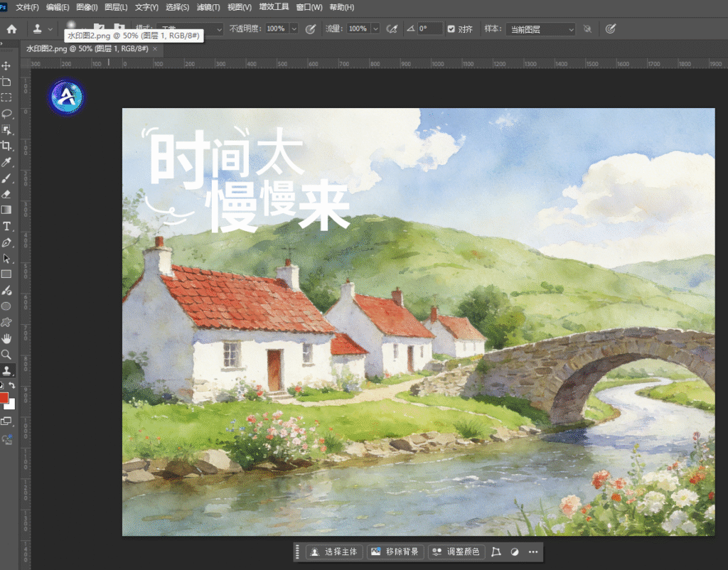Click the generative AI icon below screen mode
The height and width of the screenshot is (570, 728).
[6, 439]
